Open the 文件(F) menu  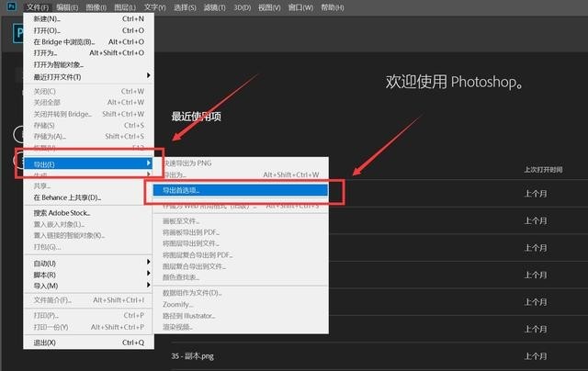pos(38,7)
